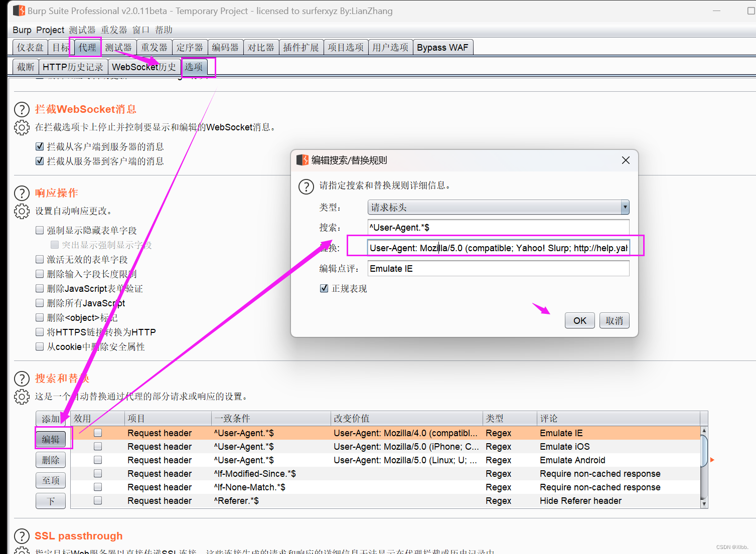Open gear icon under 搜索和替换 heading
The width and height of the screenshot is (756, 554).
(x=22, y=397)
